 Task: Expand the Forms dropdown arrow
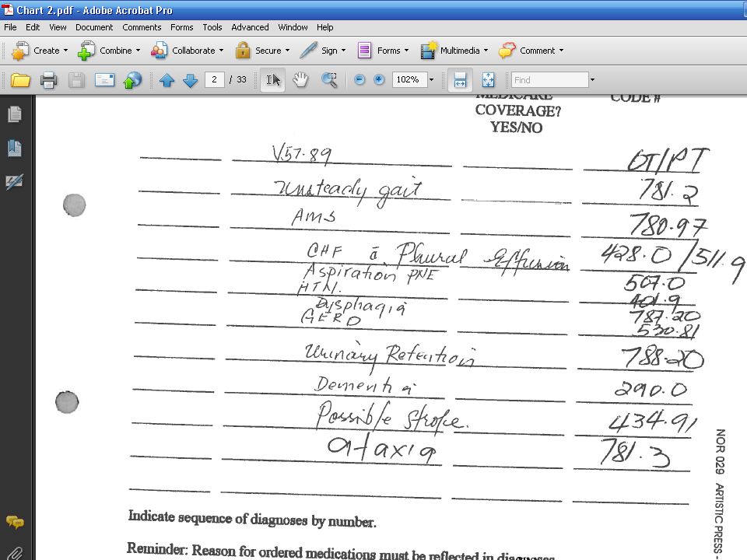tap(406, 51)
